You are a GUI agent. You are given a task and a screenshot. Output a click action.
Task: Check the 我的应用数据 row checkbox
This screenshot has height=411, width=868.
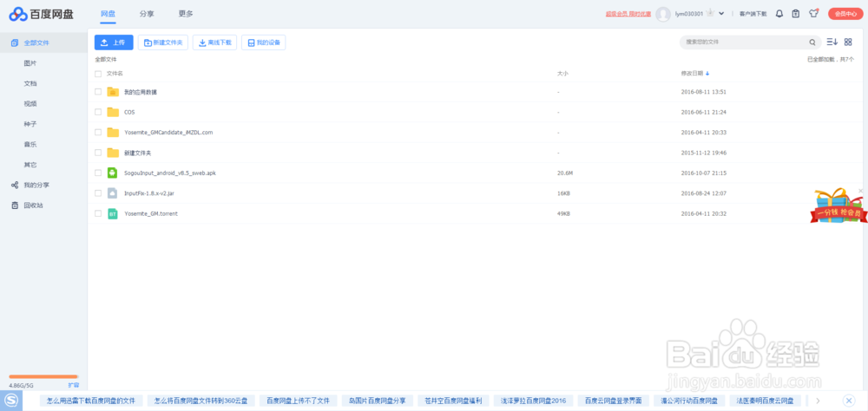[x=98, y=92]
